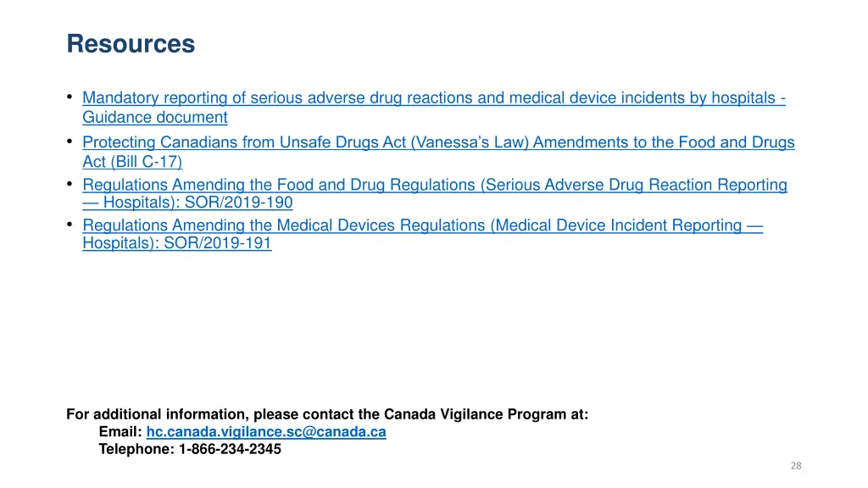Open Regulations Amending the Food and Drug Regulations link

435,184
